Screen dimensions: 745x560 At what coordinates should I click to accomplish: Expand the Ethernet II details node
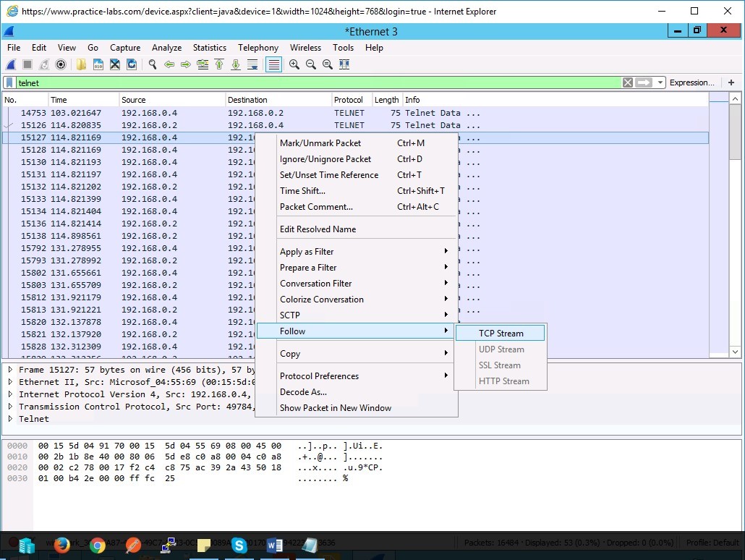tap(10, 382)
